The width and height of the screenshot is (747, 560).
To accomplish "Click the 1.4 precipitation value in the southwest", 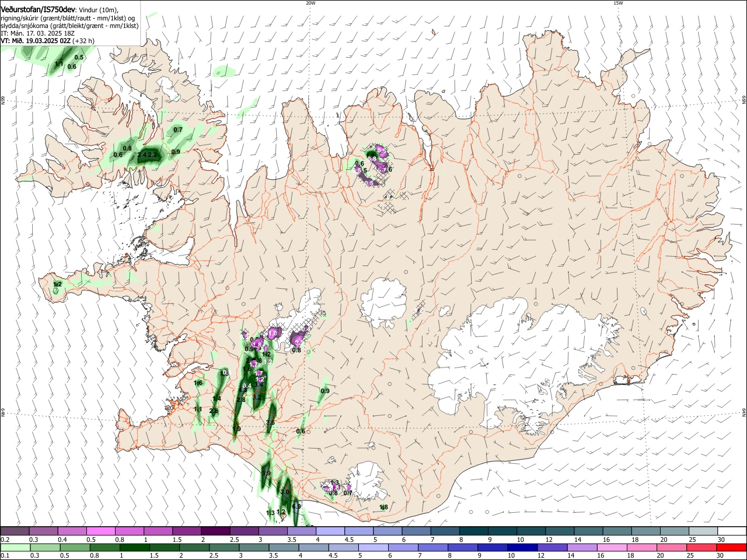I will pyautogui.click(x=217, y=398).
